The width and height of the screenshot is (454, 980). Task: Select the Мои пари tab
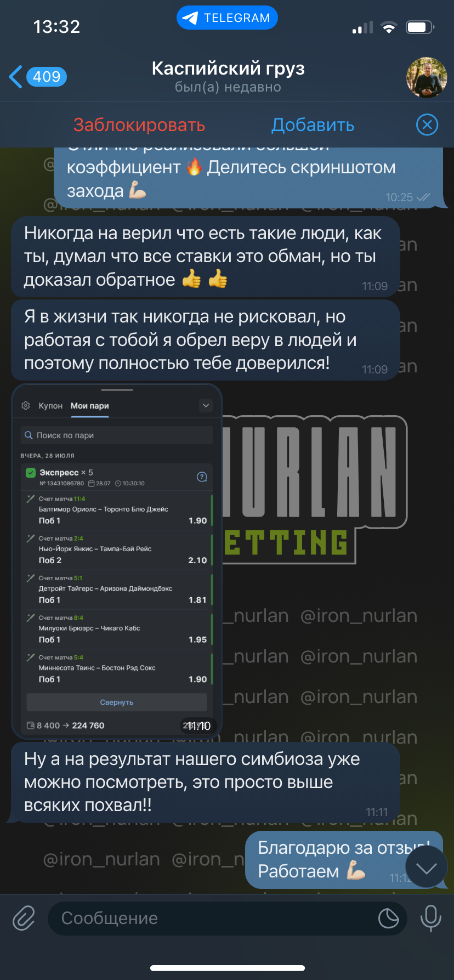tap(90, 406)
